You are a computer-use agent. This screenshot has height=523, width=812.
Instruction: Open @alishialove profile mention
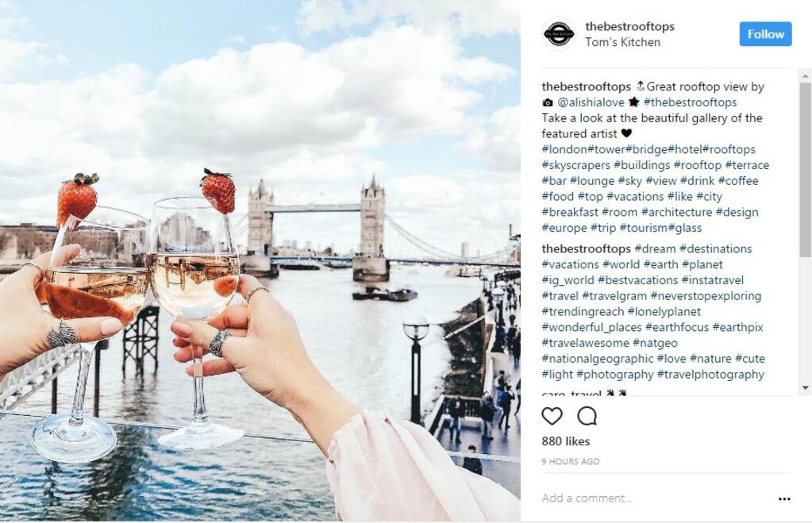pos(591,102)
